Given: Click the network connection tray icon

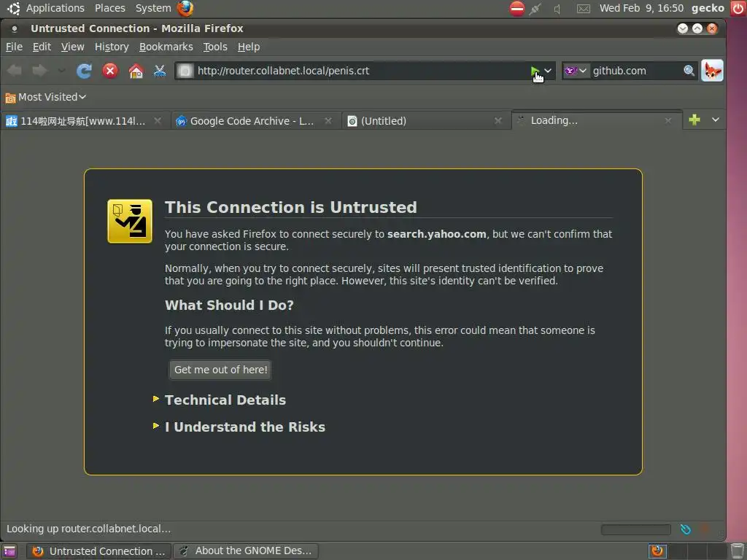Looking at the screenshot, I should click(x=535, y=9).
